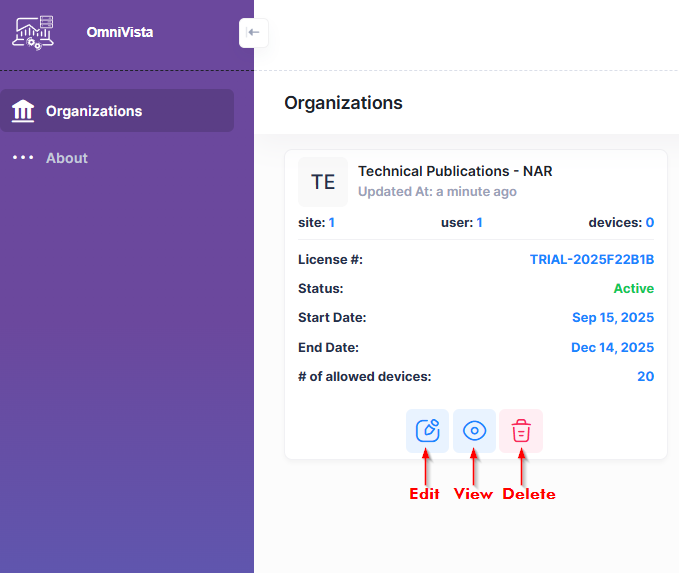Click the TE organization avatar
This screenshot has height=573, width=679.
(323, 182)
